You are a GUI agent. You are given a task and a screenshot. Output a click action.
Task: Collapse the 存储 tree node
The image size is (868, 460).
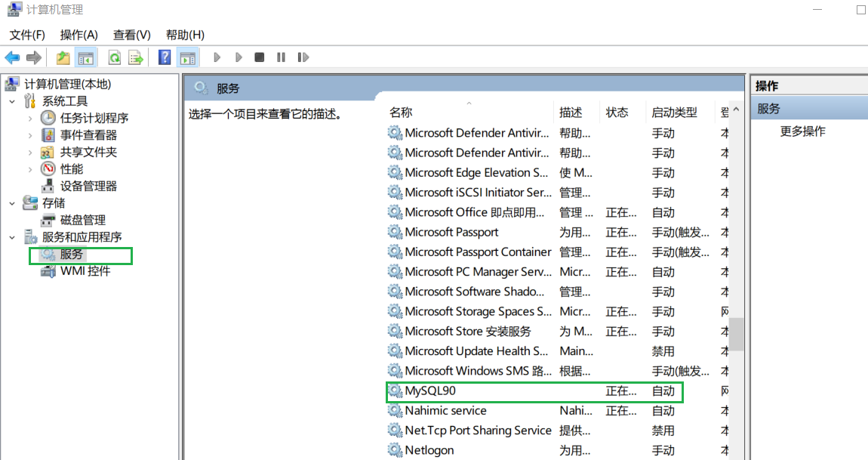click(12, 203)
